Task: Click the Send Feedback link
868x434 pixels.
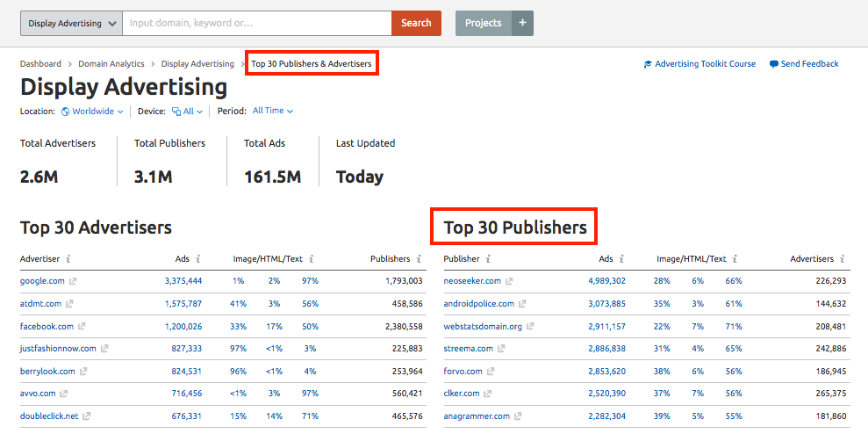Action: click(804, 64)
